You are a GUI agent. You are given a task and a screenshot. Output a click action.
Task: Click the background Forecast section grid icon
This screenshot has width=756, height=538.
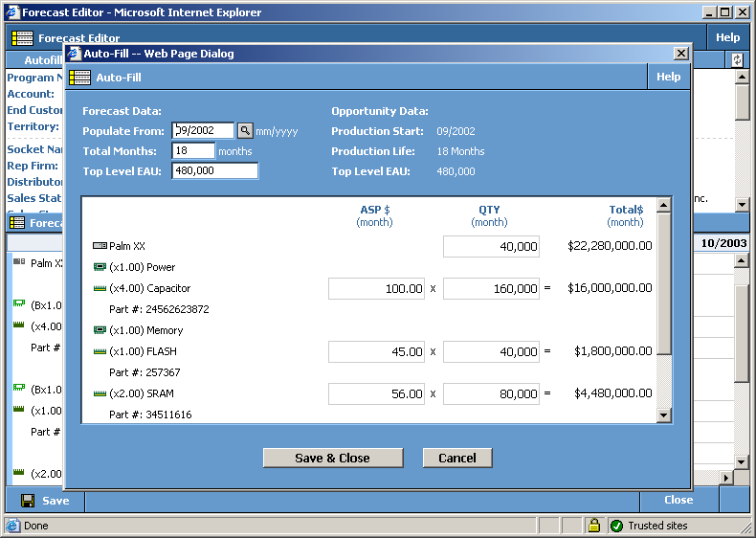tap(17, 222)
